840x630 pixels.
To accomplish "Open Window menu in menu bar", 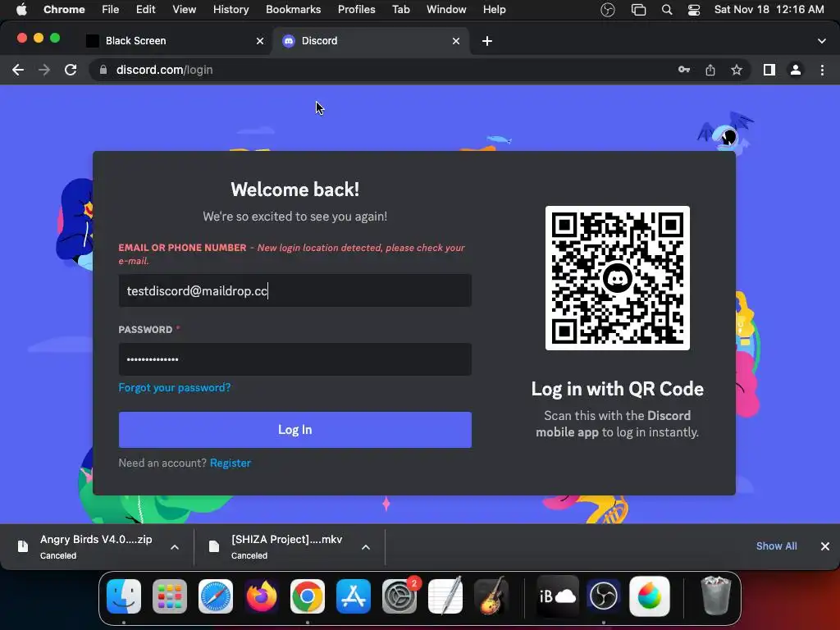I will [x=446, y=10].
